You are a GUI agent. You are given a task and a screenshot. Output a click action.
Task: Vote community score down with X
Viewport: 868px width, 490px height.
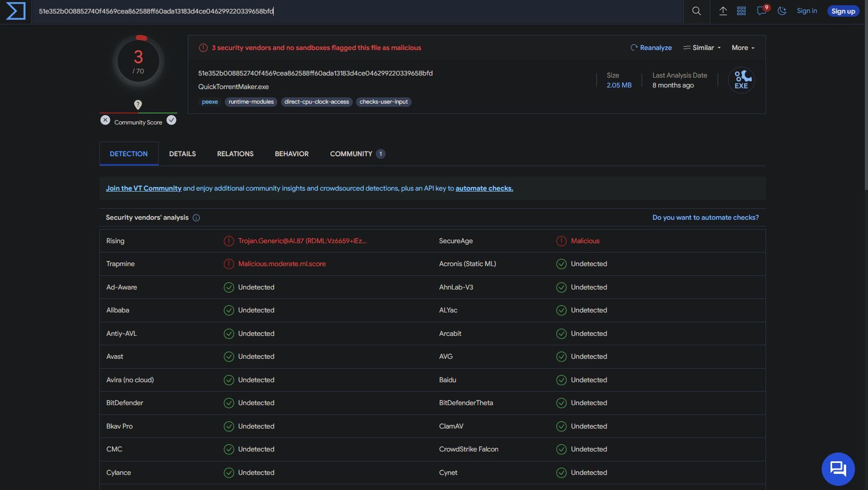pyautogui.click(x=105, y=120)
